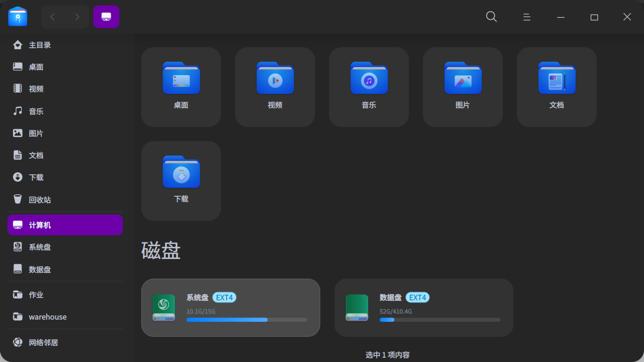Select the 视频 sidebar icon
This screenshot has height=362, width=644.
tap(17, 88)
